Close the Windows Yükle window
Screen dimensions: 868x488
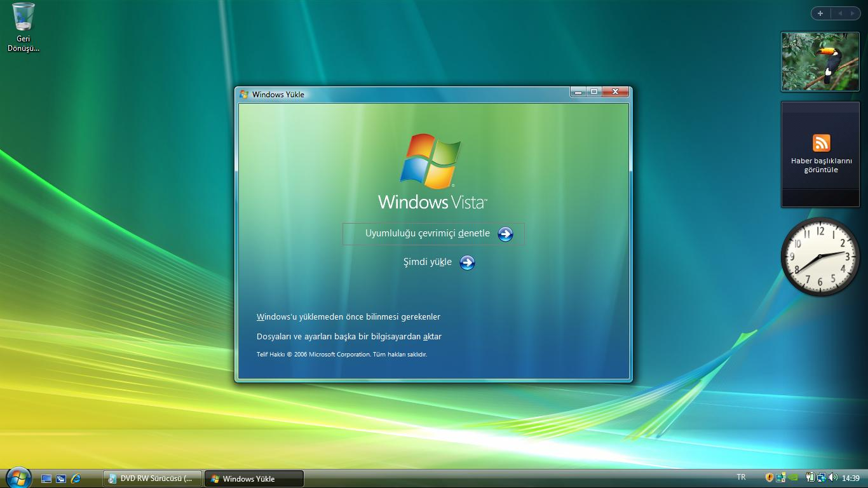[615, 92]
